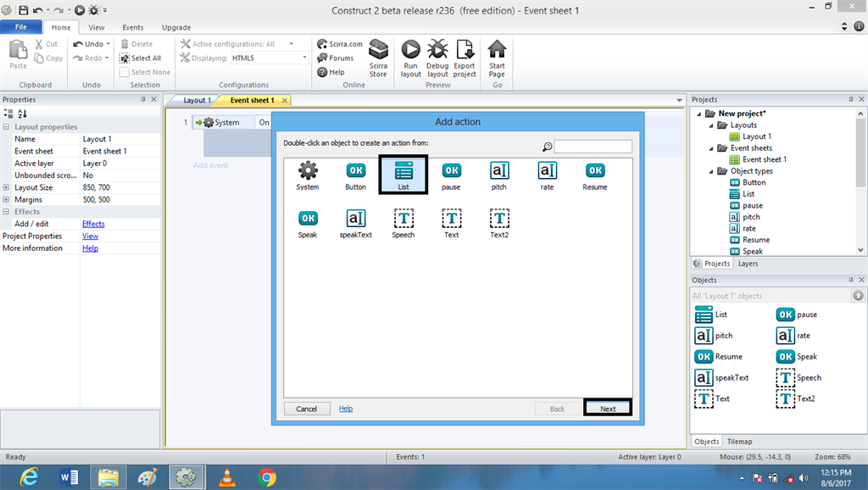Open Google Chrome from the taskbar
This screenshot has width=868, height=490.
[x=267, y=477]
